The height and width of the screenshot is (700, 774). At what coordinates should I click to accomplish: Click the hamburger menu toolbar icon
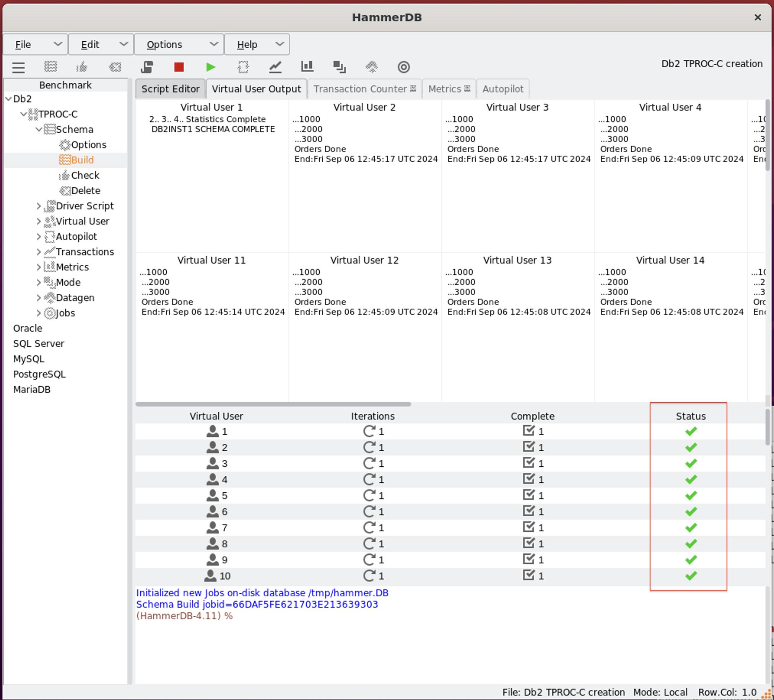(18, 68)
